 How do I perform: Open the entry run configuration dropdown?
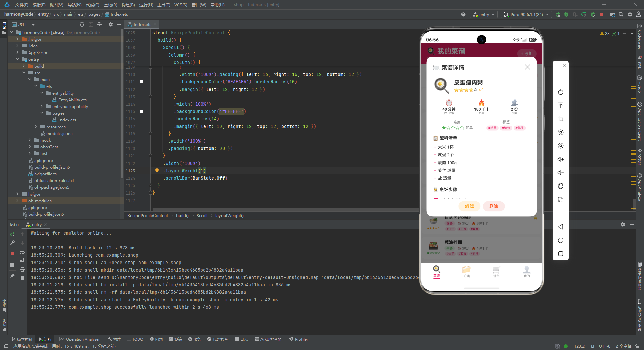(484, 14)
